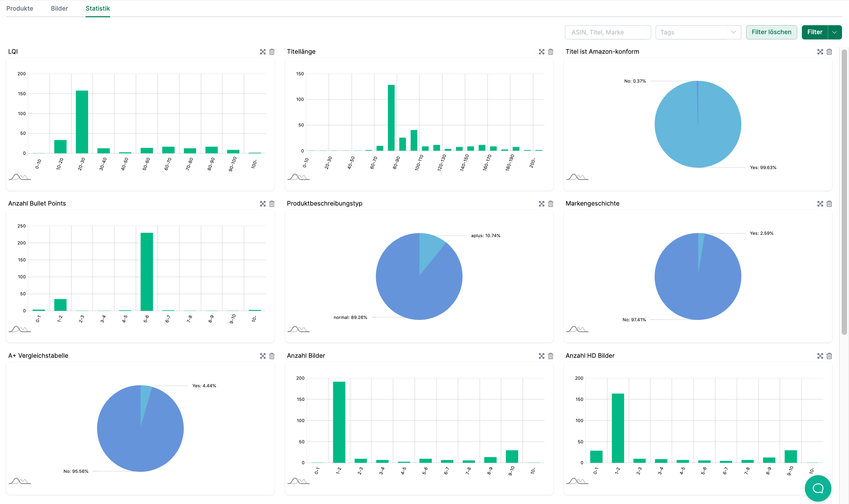Expand the Filter button dropdown arrow

coord(835,32)
